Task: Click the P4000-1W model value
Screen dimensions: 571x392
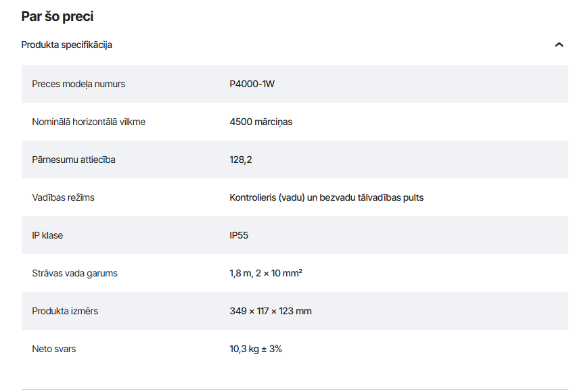Action: [x=252, y=84]
